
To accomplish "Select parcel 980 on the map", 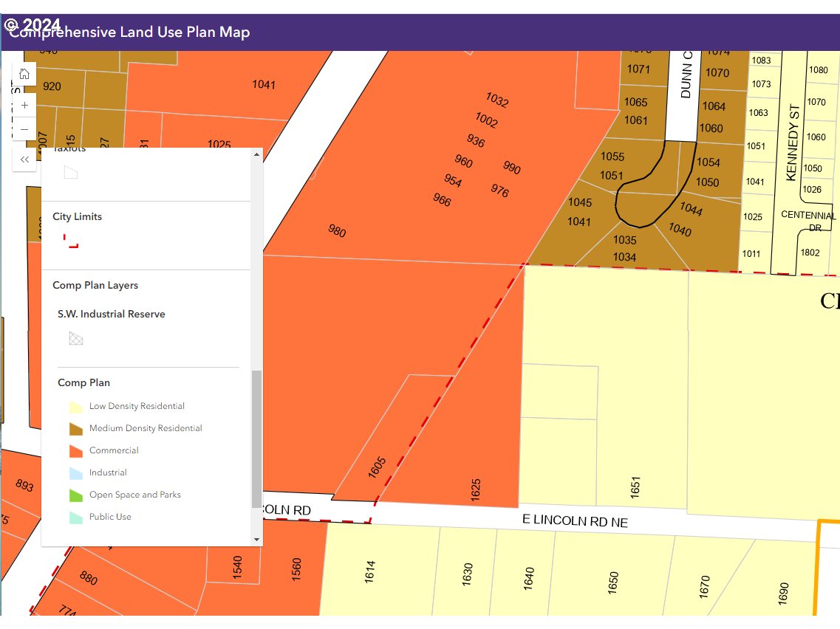I will pyautogui.click(x=337, y=230).
